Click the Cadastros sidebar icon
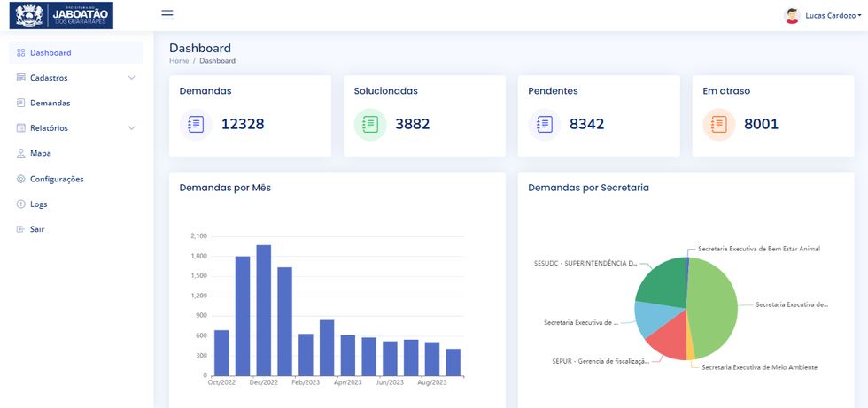868x408 pixels. click(21, 78)
